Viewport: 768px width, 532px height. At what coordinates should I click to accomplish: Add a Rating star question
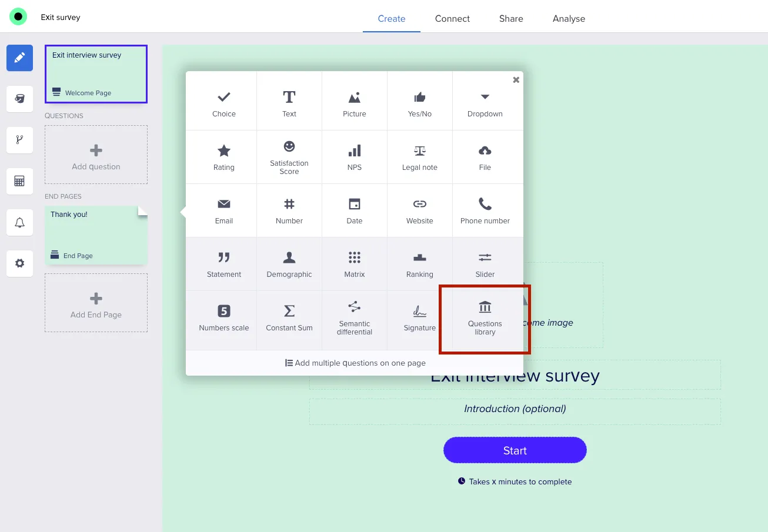click(x=223, y=157)
